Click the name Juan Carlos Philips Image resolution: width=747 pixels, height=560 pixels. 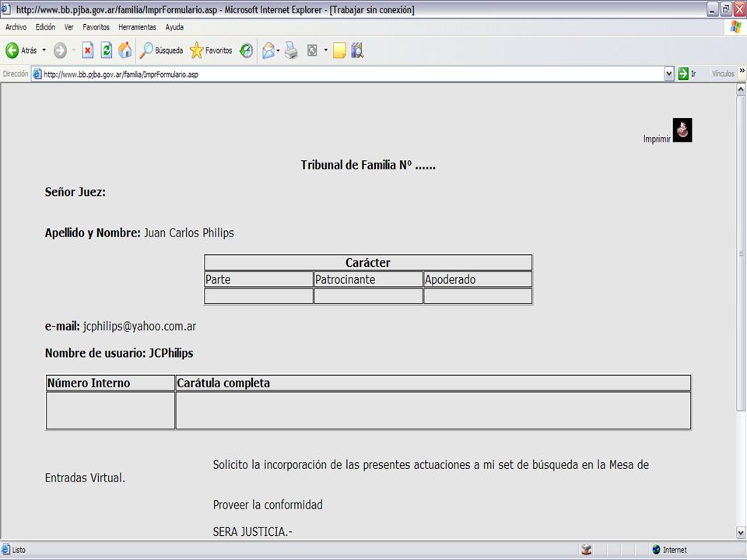(x=188, y=233)
